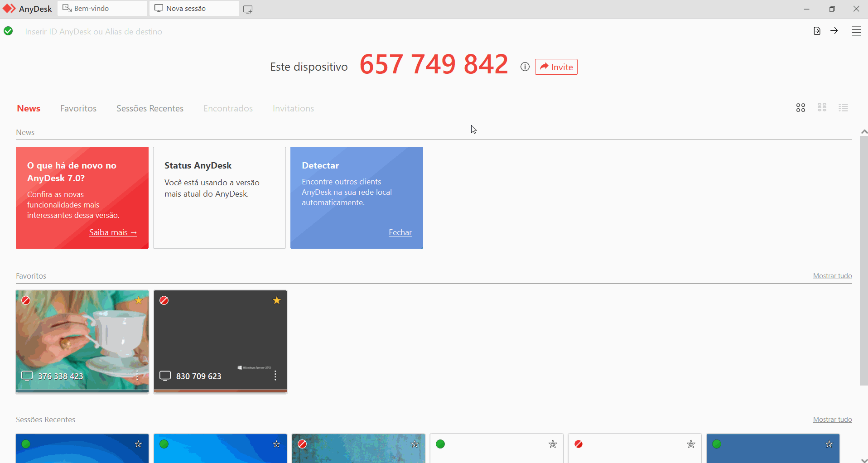The height and width of the screenshot is (463, 868).
Task: Switch session view to large tiles
Action: [x=800, y=107]
